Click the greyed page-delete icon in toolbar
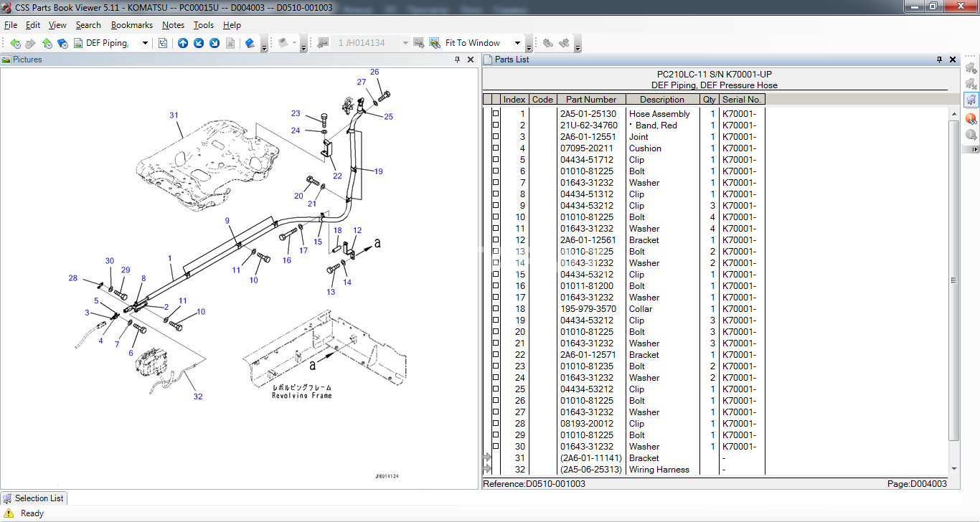Image resolution: width=980 pixels, height=522 pixels. (x=230, y=43)
